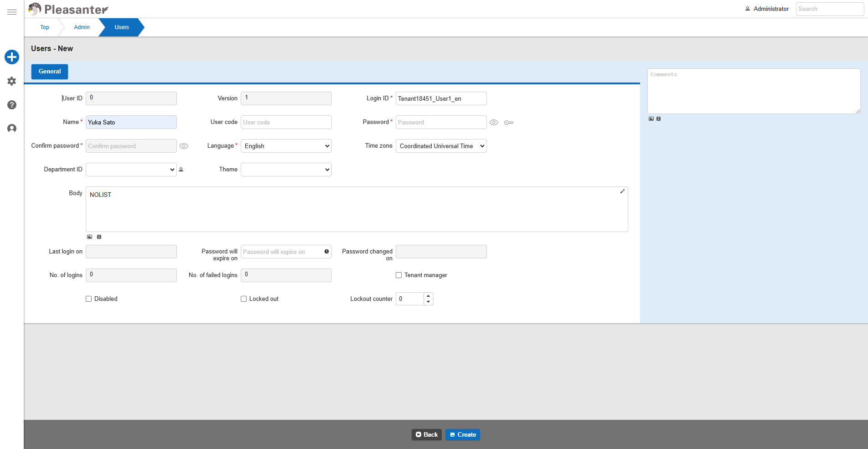
Task: Open the settings gear in sidebar
Action: 12,81
